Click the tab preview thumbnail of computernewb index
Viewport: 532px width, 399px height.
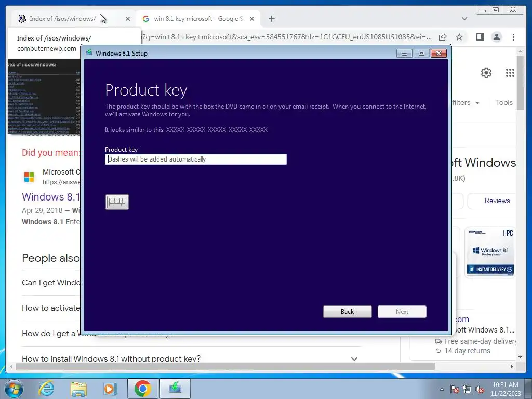(44, 96)
